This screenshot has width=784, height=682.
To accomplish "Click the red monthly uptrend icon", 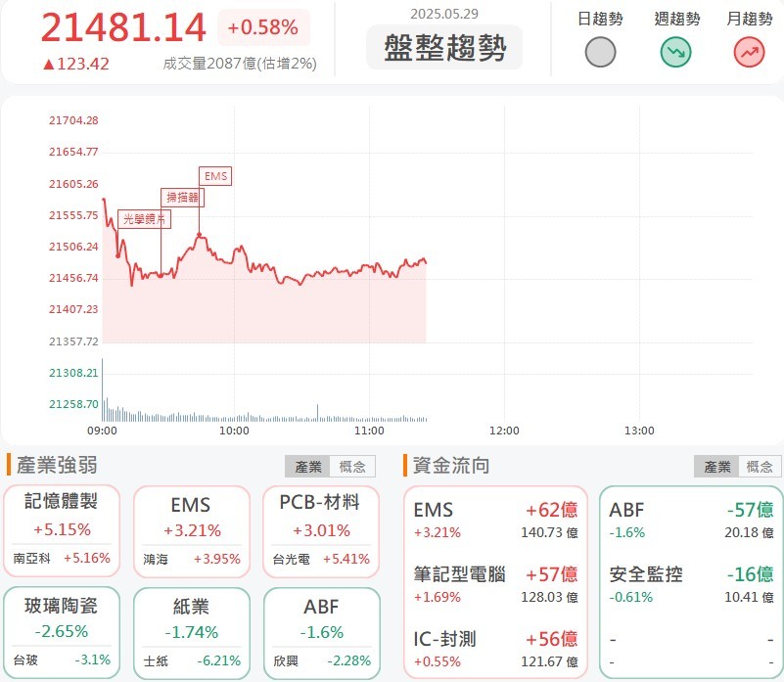I will pyautogui.click(x=749, y=53).
